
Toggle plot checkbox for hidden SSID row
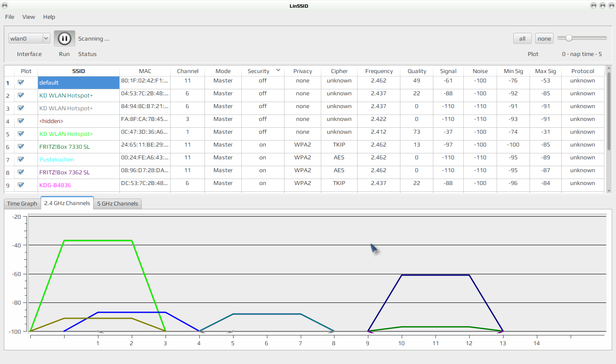[x=21, y=121]
